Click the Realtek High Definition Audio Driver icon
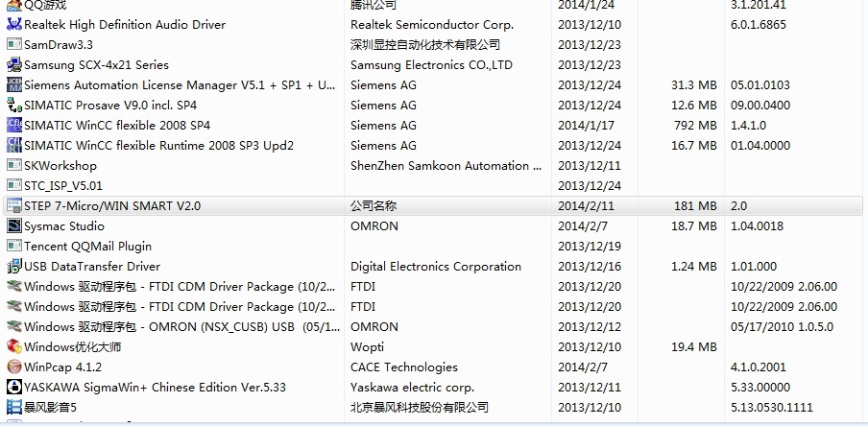The height and width of the screenshot is (426, 868). click(x=13, y=24)
